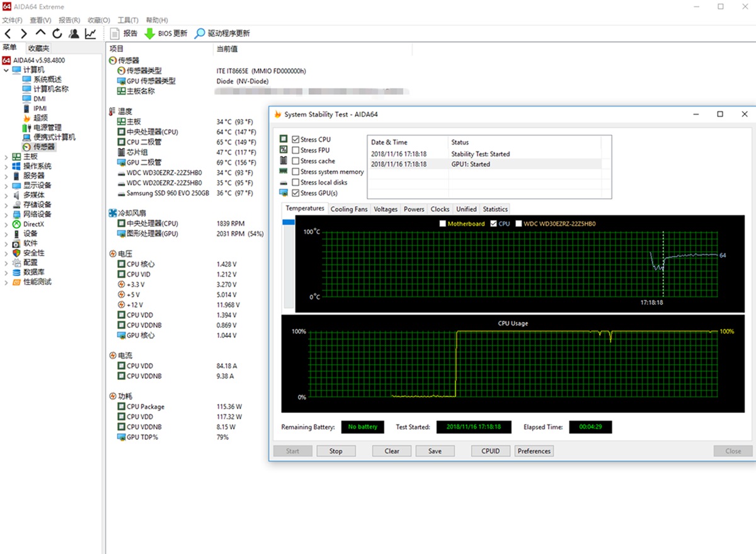
Task: Open the 查看(V) menu
Action: [x=41, y=20]
